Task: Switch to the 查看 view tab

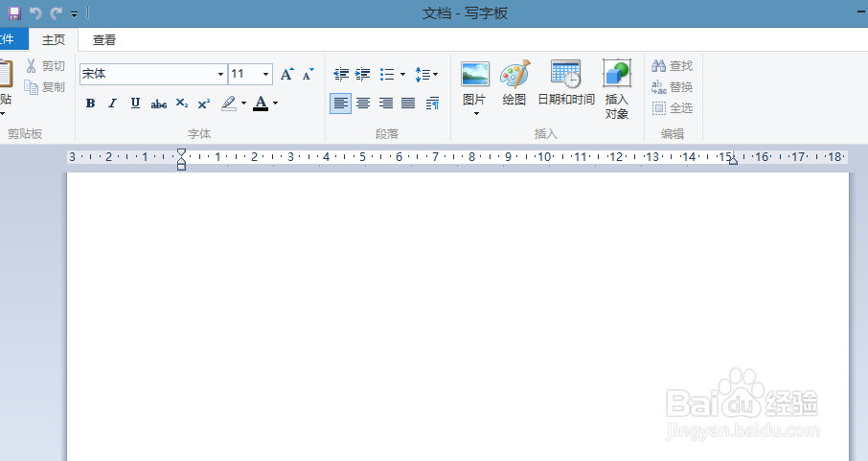Action: [x=104, y=39]
